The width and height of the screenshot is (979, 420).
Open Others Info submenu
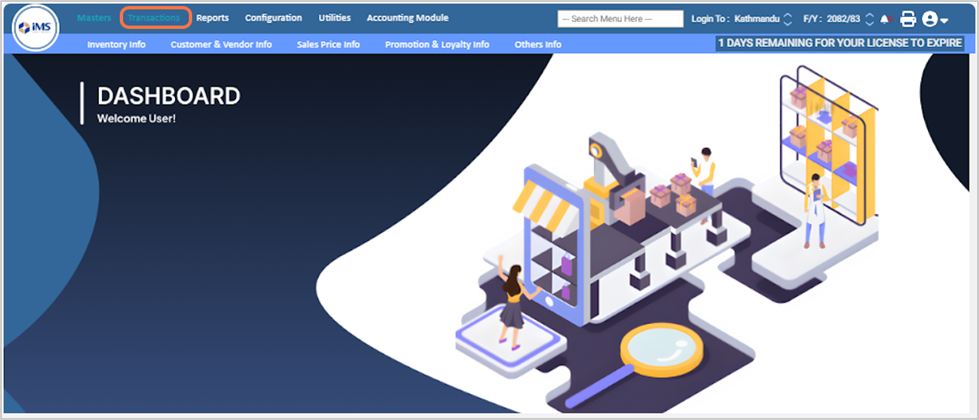tap(537, 45)
